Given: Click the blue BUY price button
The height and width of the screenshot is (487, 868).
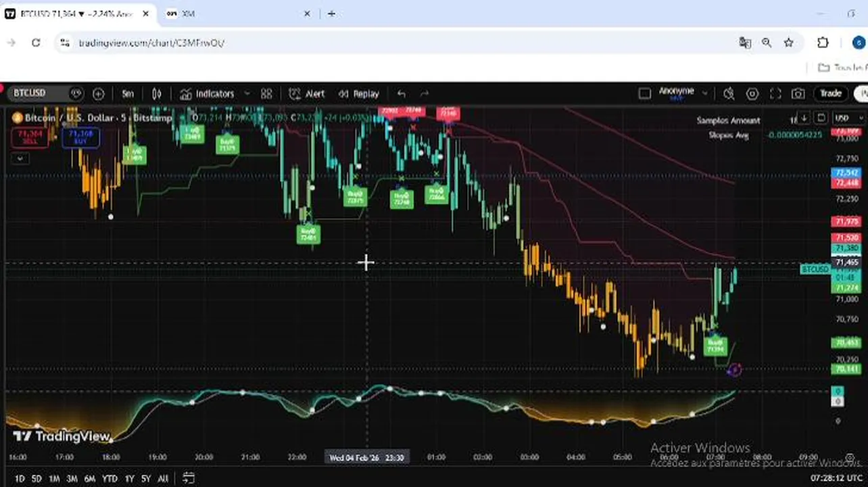Looking at the screenshot, I should [81, 138].
